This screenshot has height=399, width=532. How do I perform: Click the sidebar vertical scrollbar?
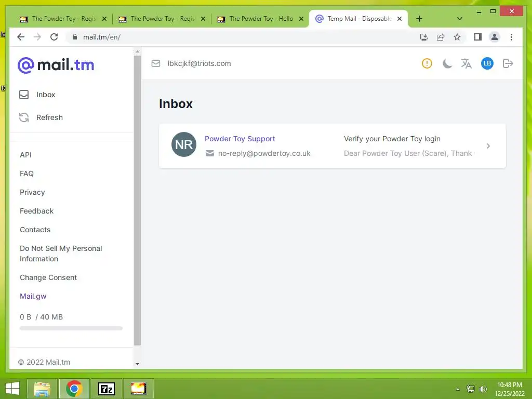137,201
